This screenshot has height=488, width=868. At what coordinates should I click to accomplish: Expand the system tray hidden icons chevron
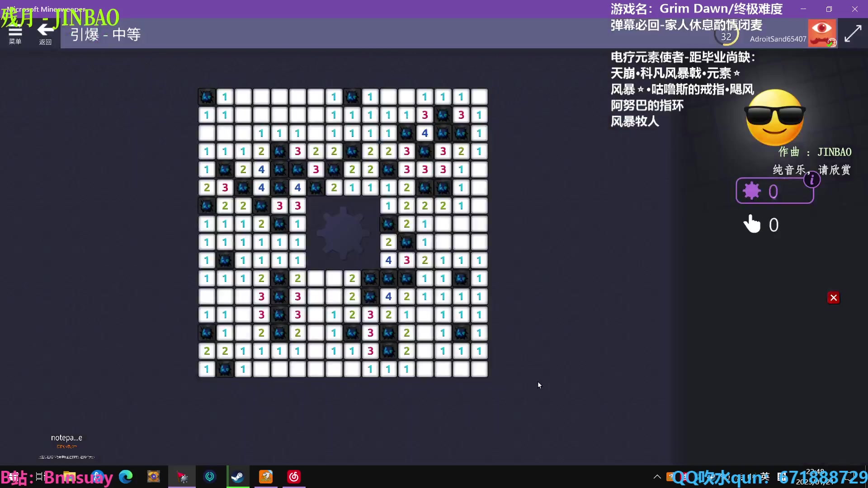pos(657,477)
